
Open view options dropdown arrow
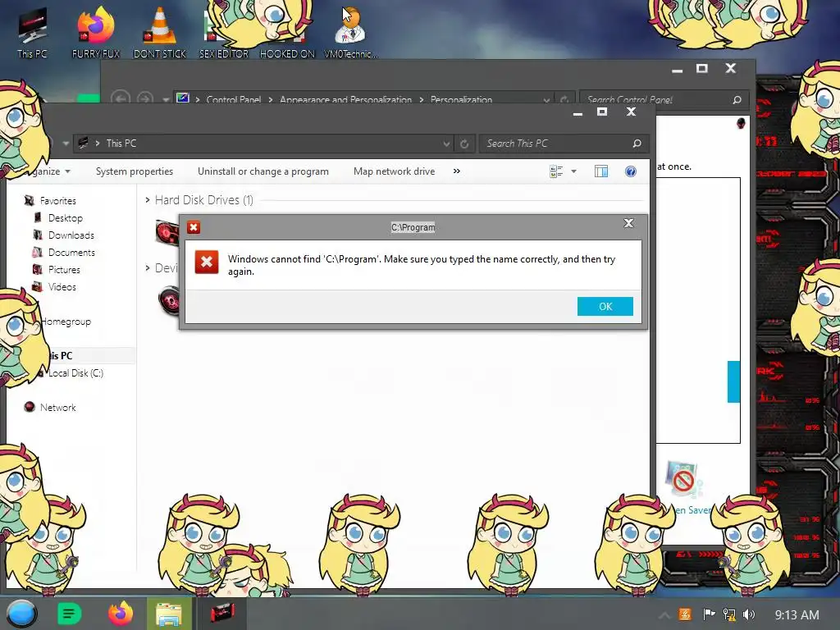pos(573,171)
